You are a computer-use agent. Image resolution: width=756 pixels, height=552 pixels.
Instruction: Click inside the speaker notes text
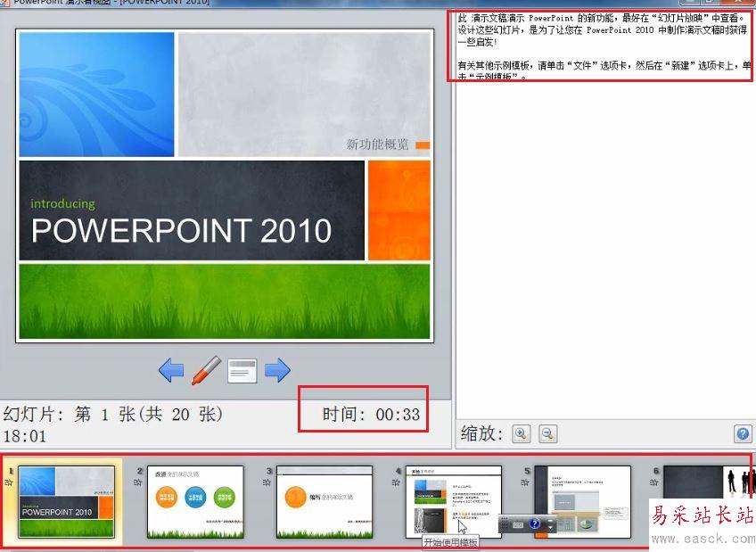click(x=597, y=46)
